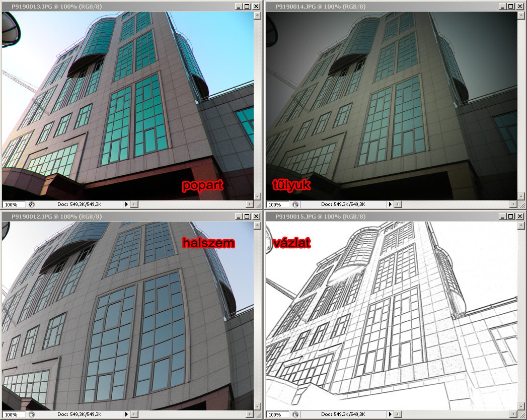Click the red 'popart' label on the canvas

[x=203, y=185]
